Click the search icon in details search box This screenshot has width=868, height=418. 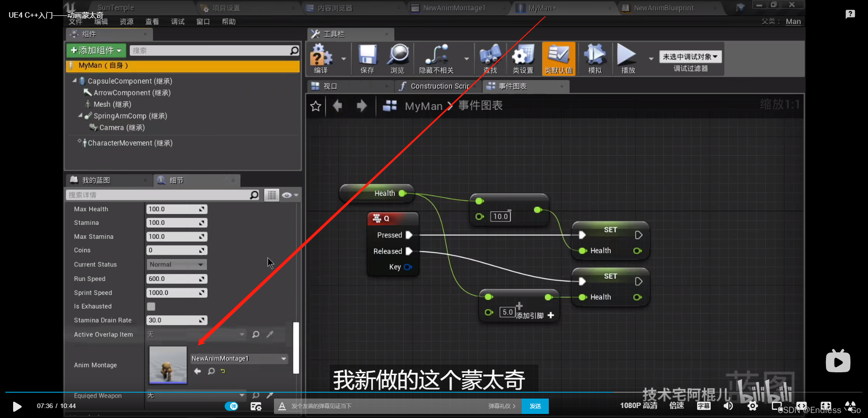(x=255, y=195)
